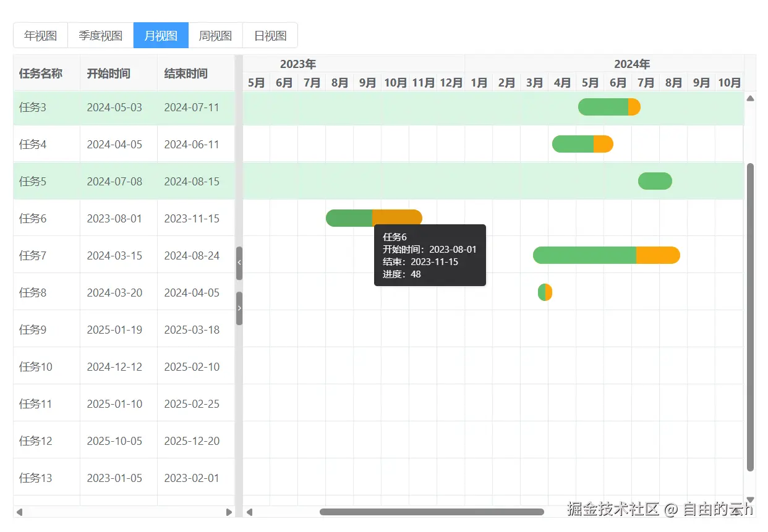
Task: Select the 任务7 progress bar
Action: click(607, 255)
